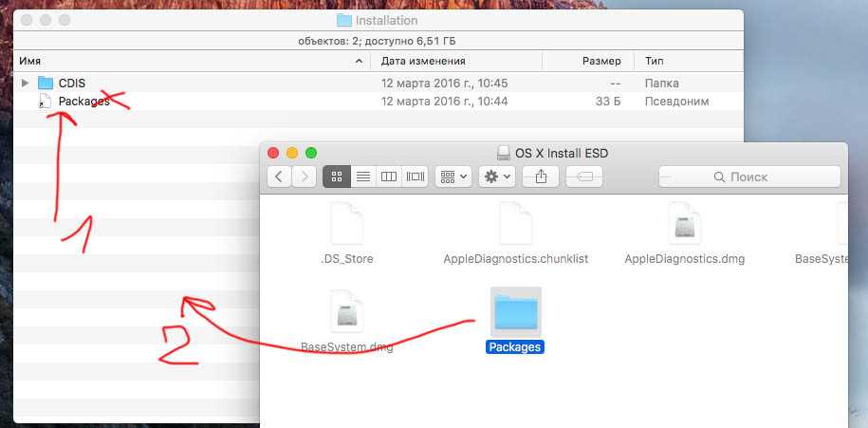Click the Псевдоним type cell
This screenshot has width=868, height=428.
tap(676, 102)
